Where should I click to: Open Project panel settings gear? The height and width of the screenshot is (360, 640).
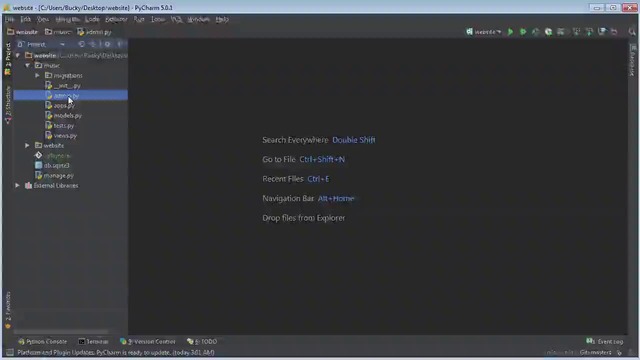[107, 44]
